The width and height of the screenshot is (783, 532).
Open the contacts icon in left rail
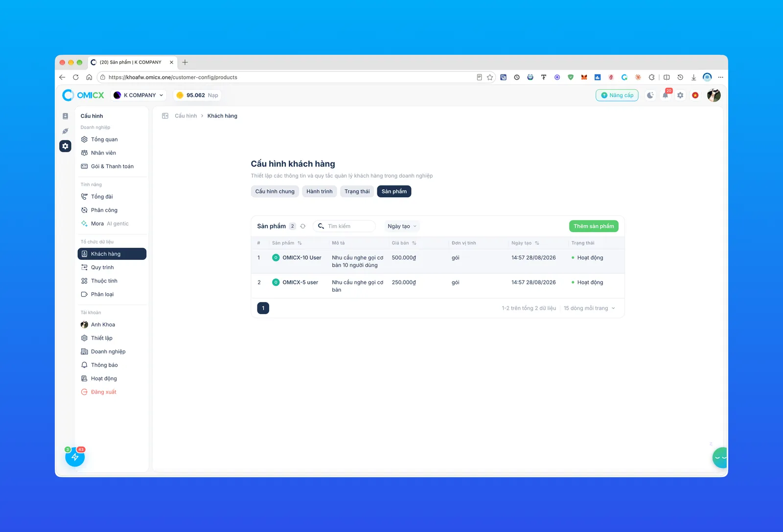(65, 116)
